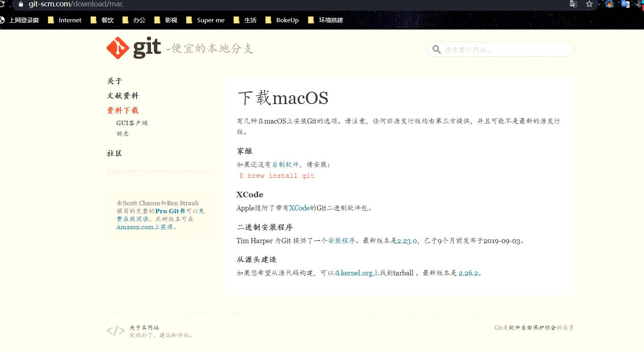Click the 下载macOS page heading
Viewport: 644px width, 352px height.
(283, 98)
